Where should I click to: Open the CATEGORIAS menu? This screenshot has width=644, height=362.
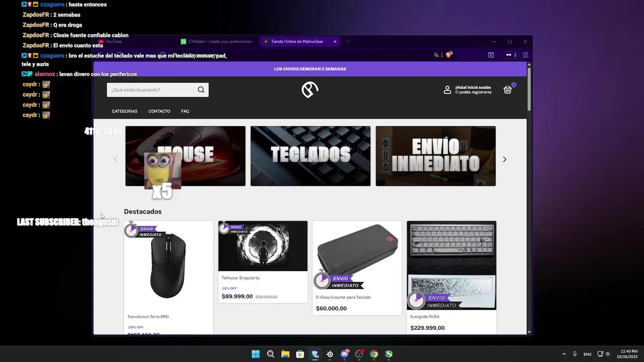click(125, 111)
